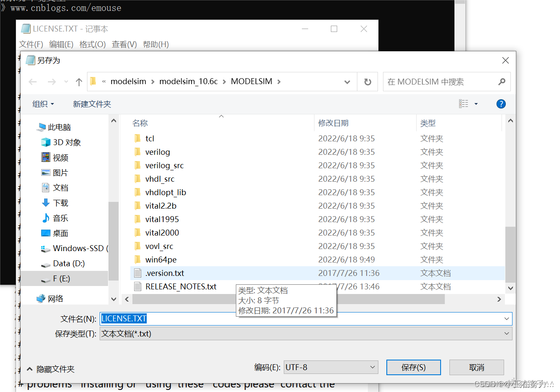The image size is (560, 392).
Task: Select the vital2000 folder icon
Action: (x=137, y=233)
